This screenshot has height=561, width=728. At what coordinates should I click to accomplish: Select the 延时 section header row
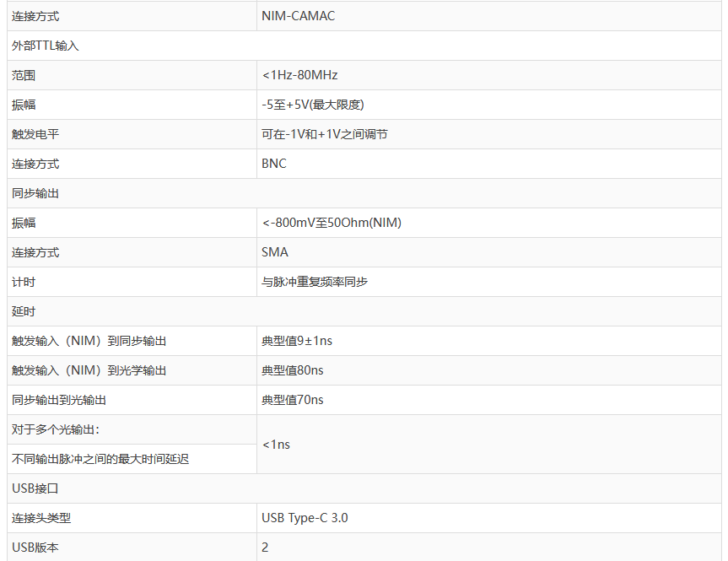click(x=24, y=311)
